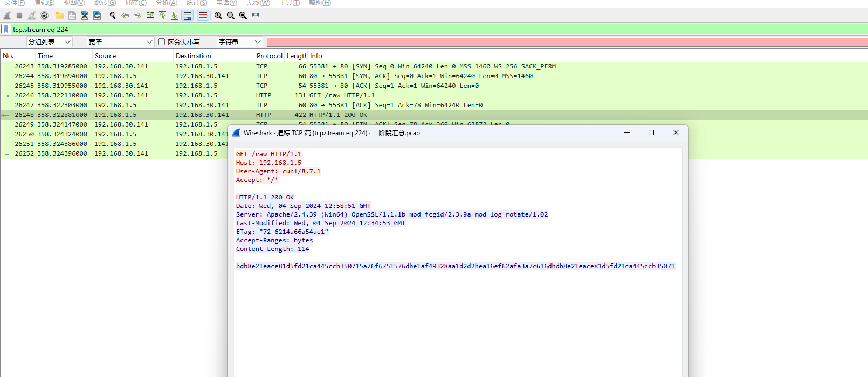The height and width of the screenshot is (377, 868).
Task: Select packet 26246 GET /raw HTTP row
Action: (x=434, y=95)
